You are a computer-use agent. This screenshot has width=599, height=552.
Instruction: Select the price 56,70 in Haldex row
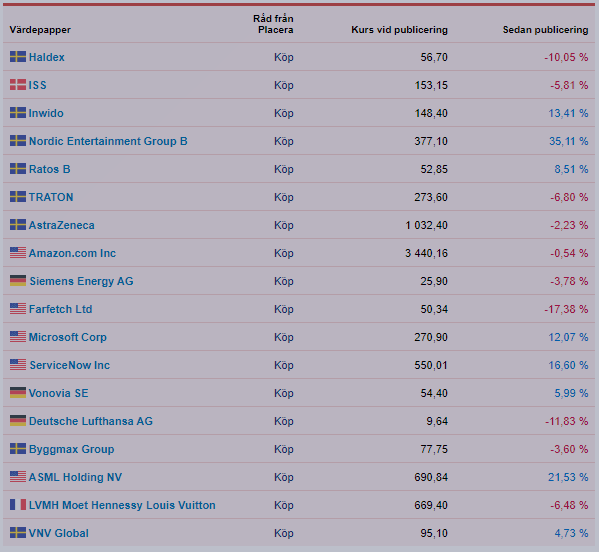coord(434,57)
